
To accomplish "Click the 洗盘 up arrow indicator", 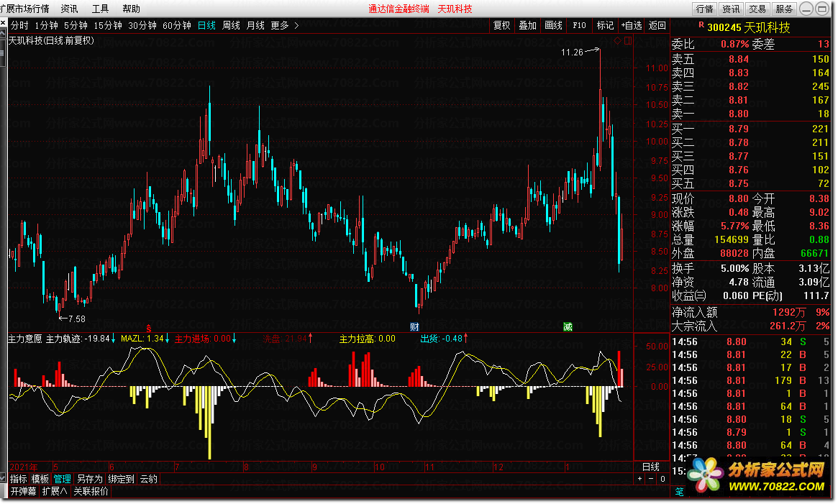I will coord(311,339).
